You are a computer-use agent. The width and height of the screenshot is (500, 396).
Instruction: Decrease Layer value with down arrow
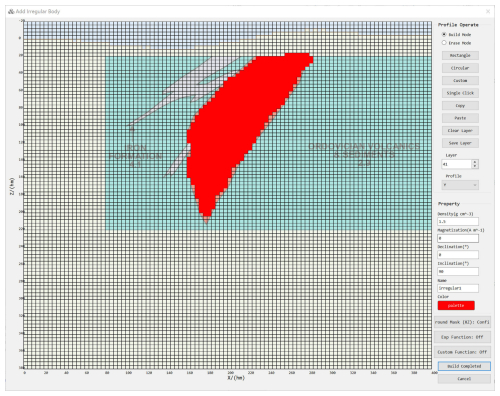(475, 166)
